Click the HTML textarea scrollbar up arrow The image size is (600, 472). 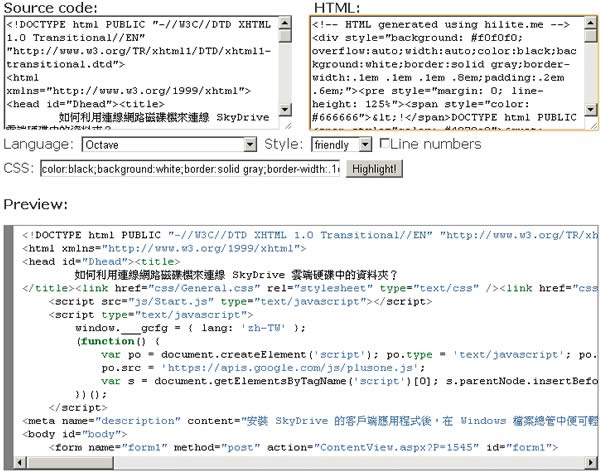[590, 23]
